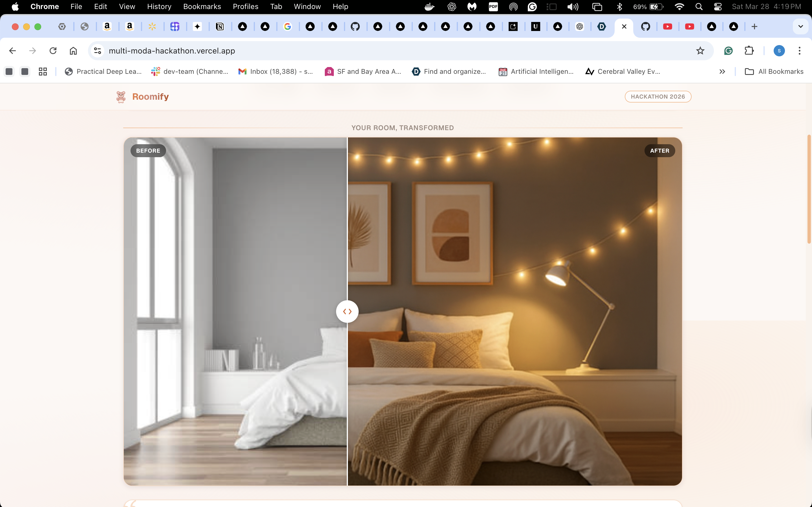Open the Inbox Gmail bookmark
The image size is (812, 507).
275,72
